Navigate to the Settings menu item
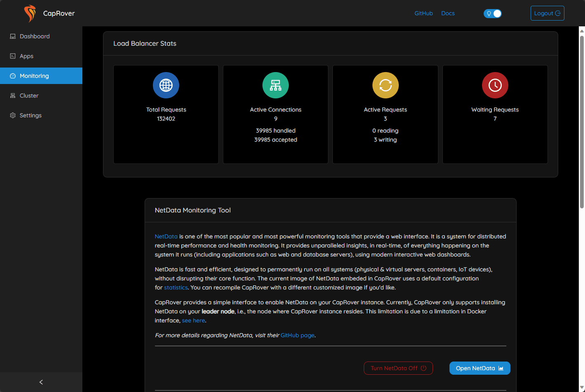 [x=41, y=115]
